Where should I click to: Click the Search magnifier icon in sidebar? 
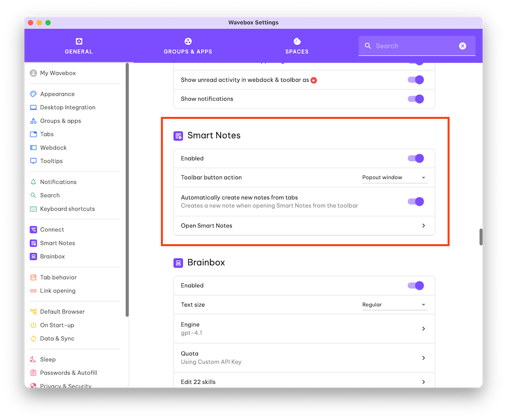point(33,196)
